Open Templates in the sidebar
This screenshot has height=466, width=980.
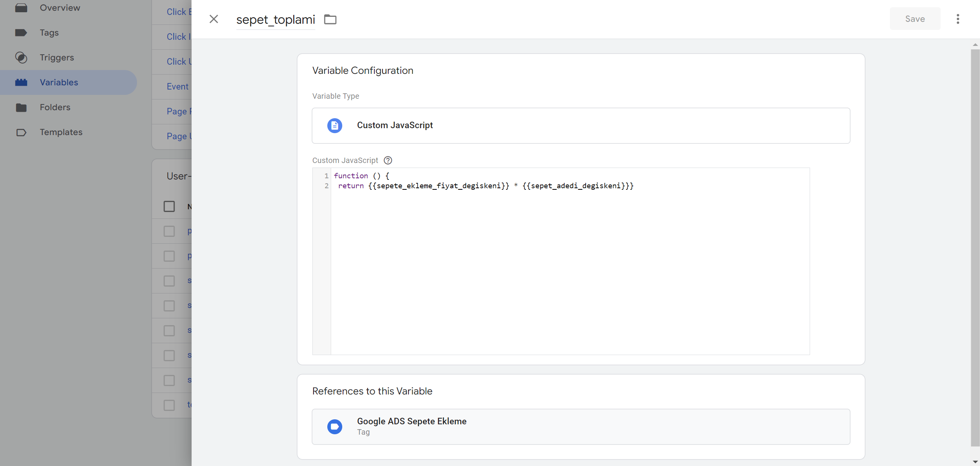[61, 132]
